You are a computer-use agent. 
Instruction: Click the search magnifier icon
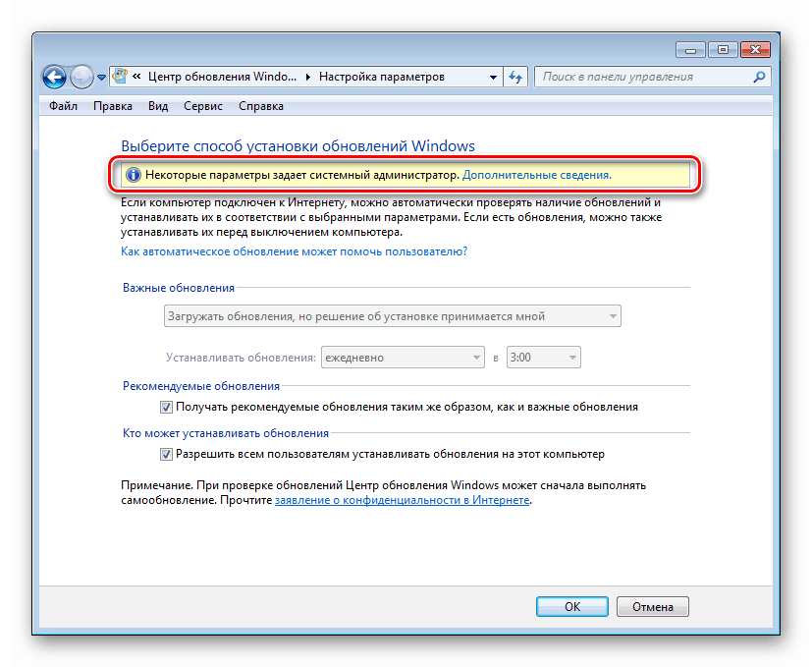[x=756, y=76]
